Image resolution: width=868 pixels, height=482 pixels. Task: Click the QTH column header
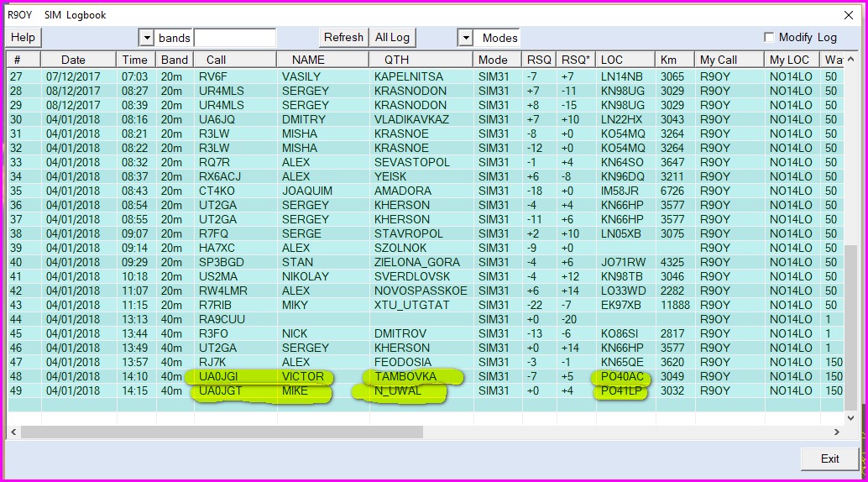pyautogui.click(x=396, y=60)
